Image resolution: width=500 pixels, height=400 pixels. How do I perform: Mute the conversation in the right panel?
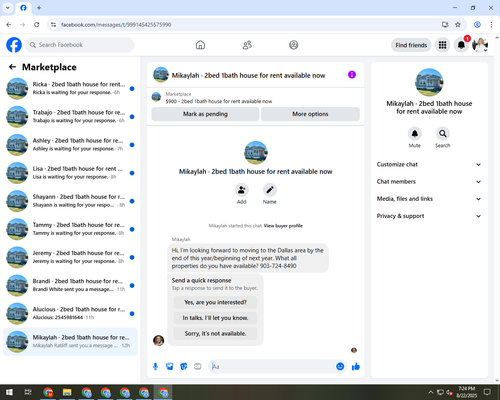415,134
